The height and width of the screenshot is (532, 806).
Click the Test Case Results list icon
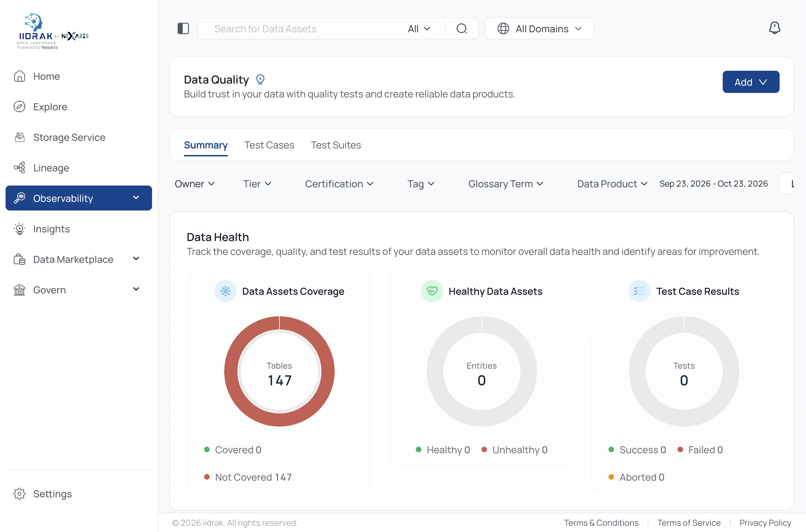[639, 291]
